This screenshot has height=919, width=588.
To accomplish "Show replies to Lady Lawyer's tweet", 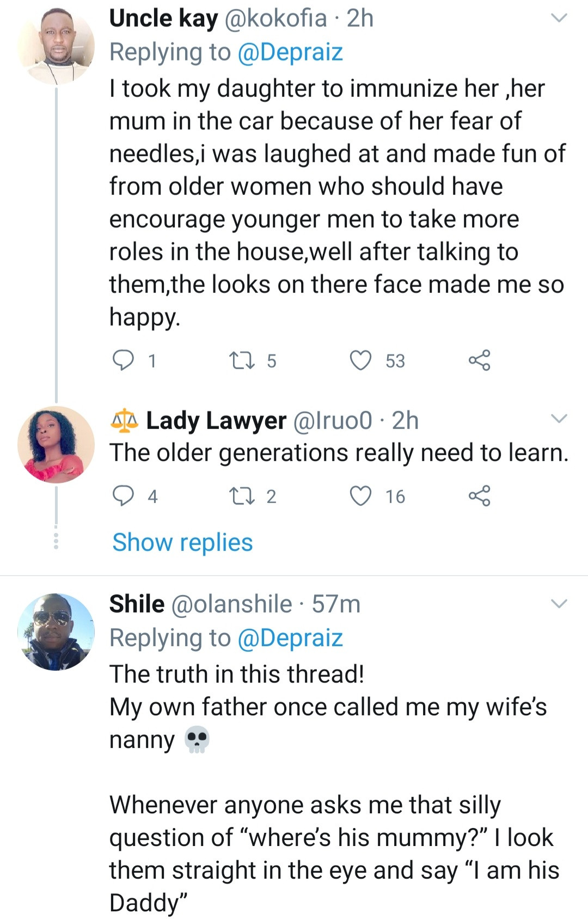I will click(x=182, y=542).
